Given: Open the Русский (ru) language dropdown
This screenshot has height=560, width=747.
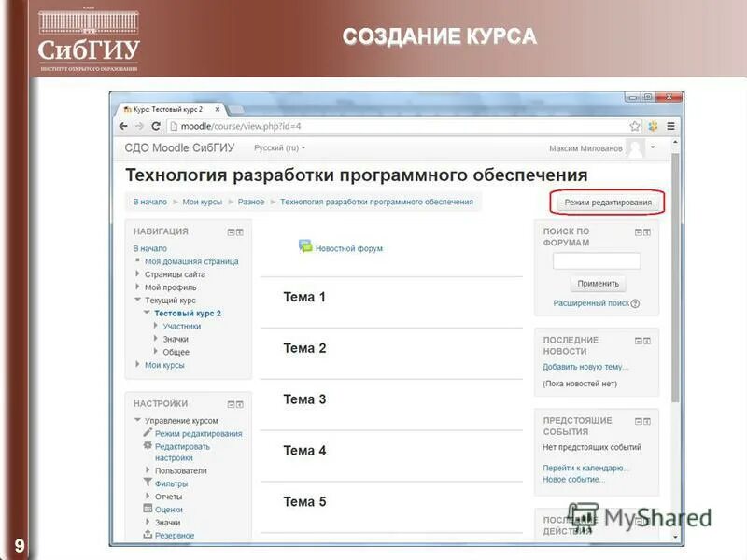Looking at the screenshot, I should (x=279, y=148).
